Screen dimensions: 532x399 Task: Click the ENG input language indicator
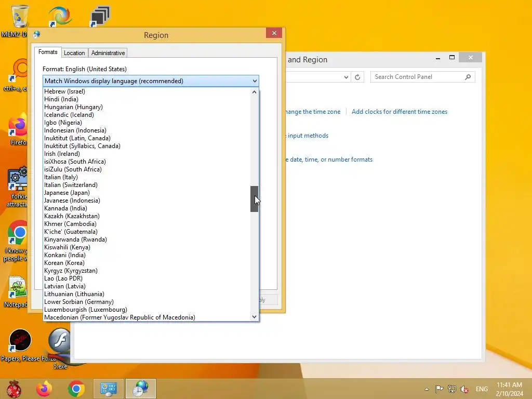tap(482, 389)
